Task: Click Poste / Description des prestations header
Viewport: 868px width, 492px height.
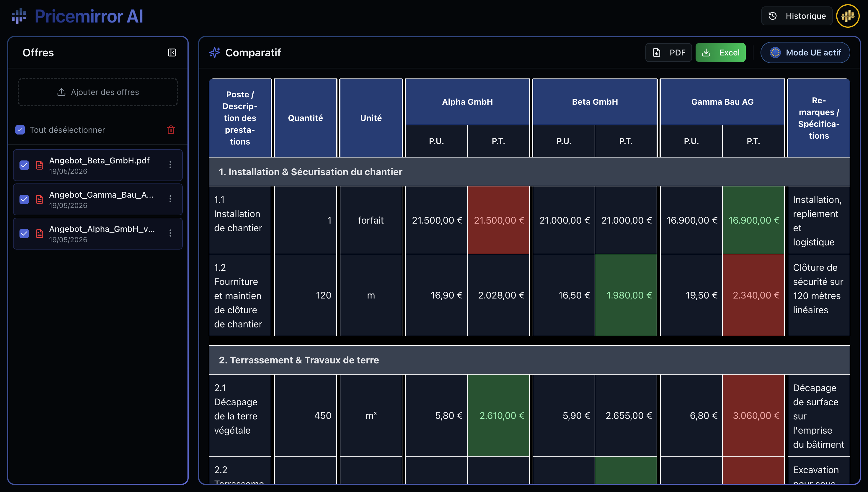Action: tap(240, 118)
